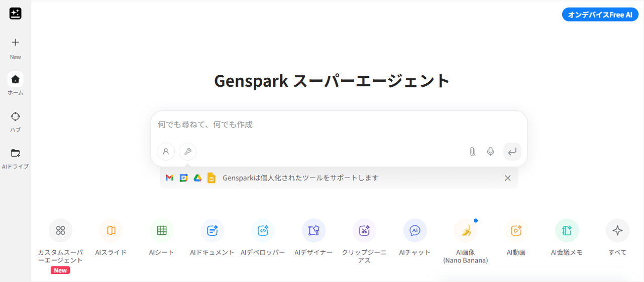Click the オンデバイスFree AI button
The height and width of the screenshot is (282, 644).
(600, 15)
